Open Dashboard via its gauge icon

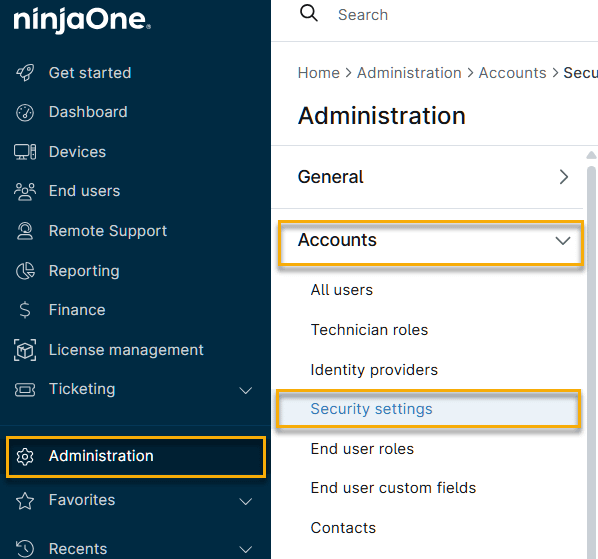(x=25, y=112)
